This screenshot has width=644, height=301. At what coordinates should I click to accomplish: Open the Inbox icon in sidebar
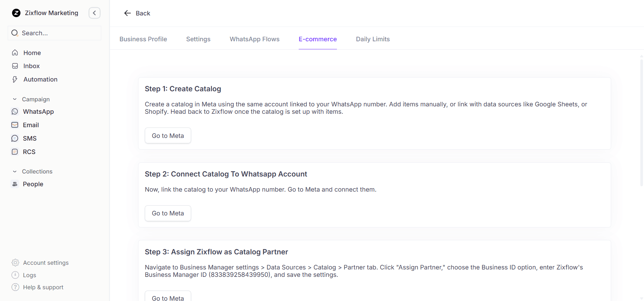click(x=15, y=66)
